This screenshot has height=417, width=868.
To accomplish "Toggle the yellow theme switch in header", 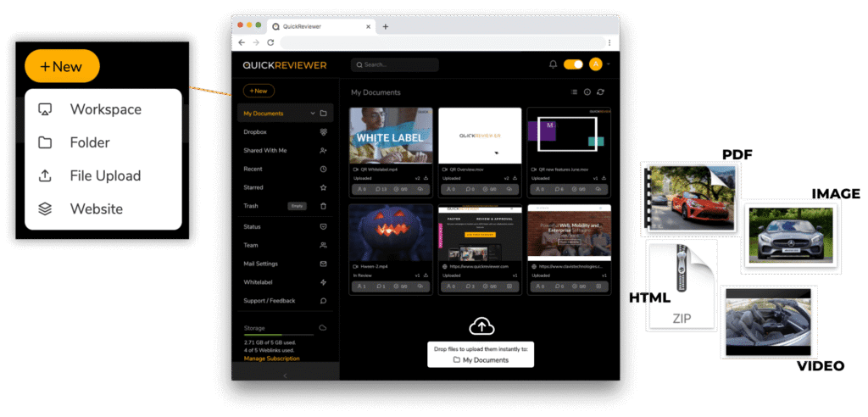I will click(x=573, y=64).
